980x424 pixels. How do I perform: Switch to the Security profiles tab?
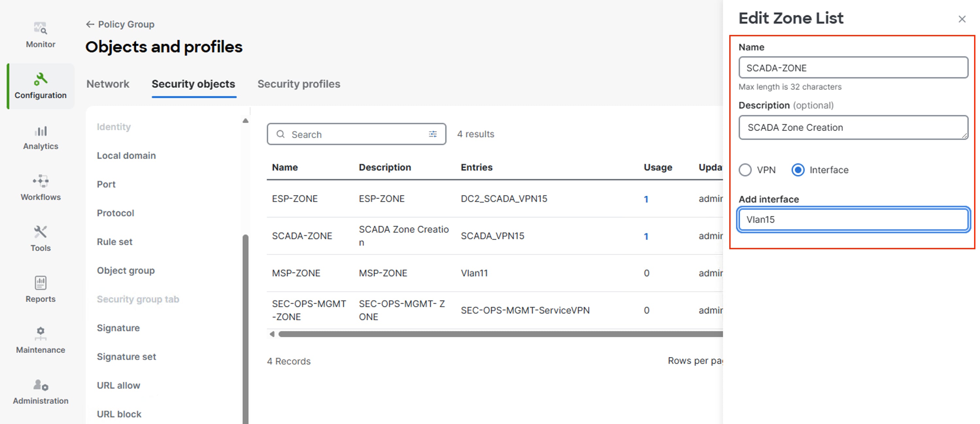coord(299,84)
